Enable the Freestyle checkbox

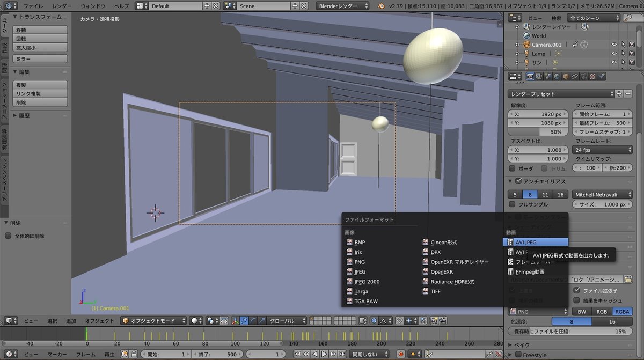pos(518,355)
